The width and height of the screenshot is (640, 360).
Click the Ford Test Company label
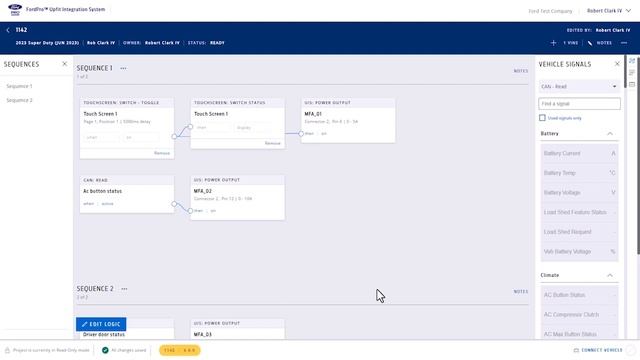point(550,11)
